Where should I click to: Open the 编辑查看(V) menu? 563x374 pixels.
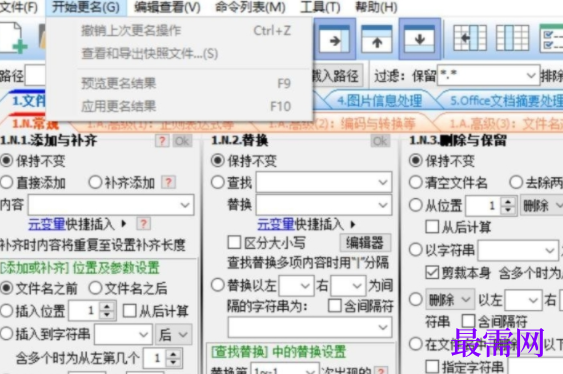coord(167,7)
